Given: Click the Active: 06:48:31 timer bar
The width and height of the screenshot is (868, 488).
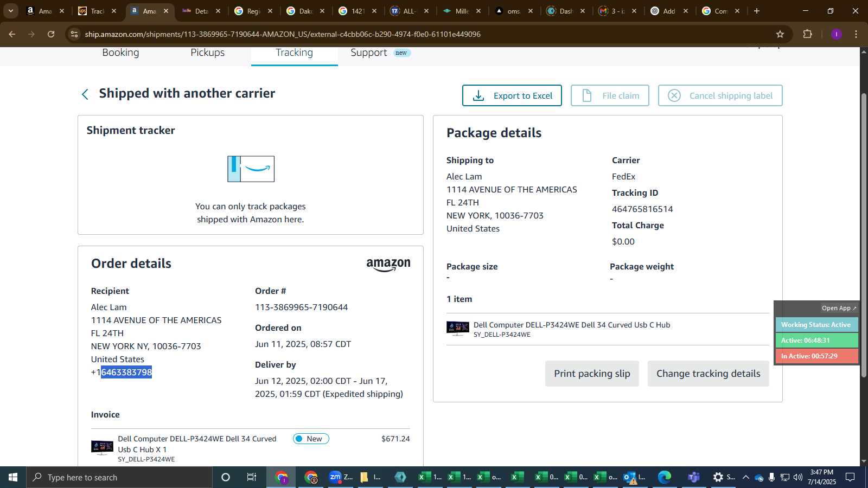Looking at the screenshot, I should pos(816,341).
